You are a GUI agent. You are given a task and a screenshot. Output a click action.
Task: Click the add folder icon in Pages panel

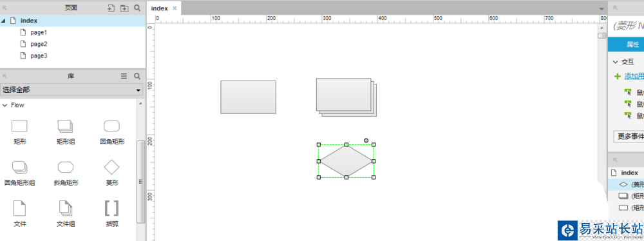click(124, 8)
